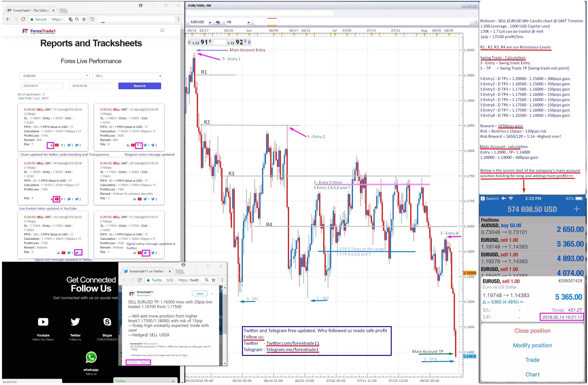Open Twitter.com/forextrade11 link on chart
Screen dimensions: 588x385
point(293,344)
